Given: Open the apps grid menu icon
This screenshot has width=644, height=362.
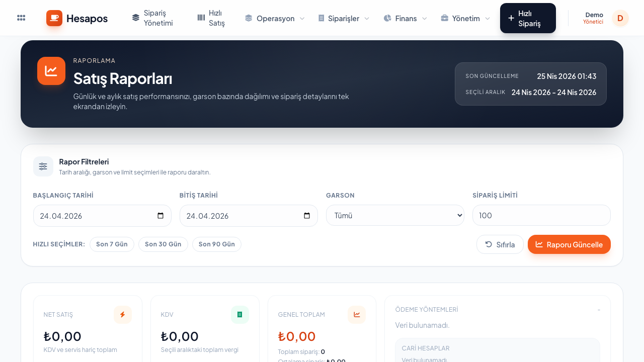Looking at the screenshot, I should pos(21,18).
